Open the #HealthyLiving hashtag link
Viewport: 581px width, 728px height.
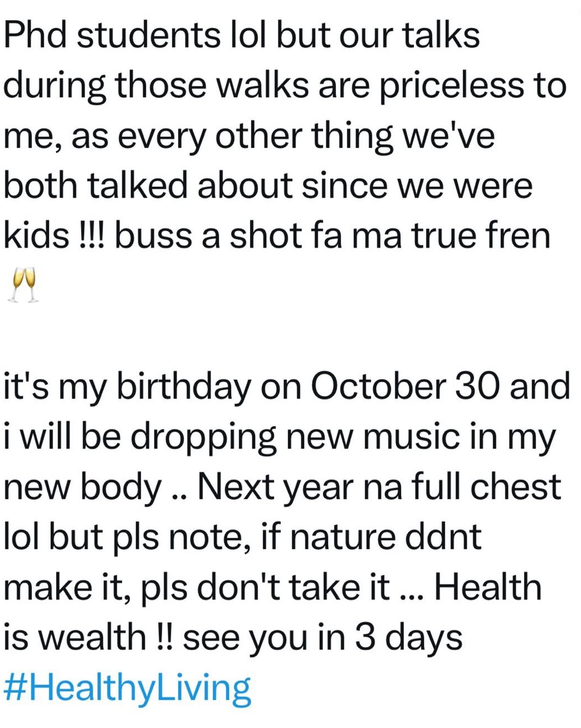pyautogui.click(x=127, y=688)
